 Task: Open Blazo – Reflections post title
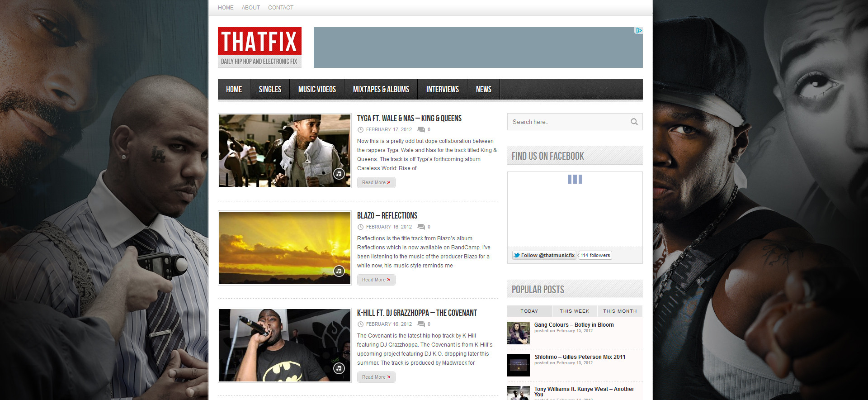(387, 216)
